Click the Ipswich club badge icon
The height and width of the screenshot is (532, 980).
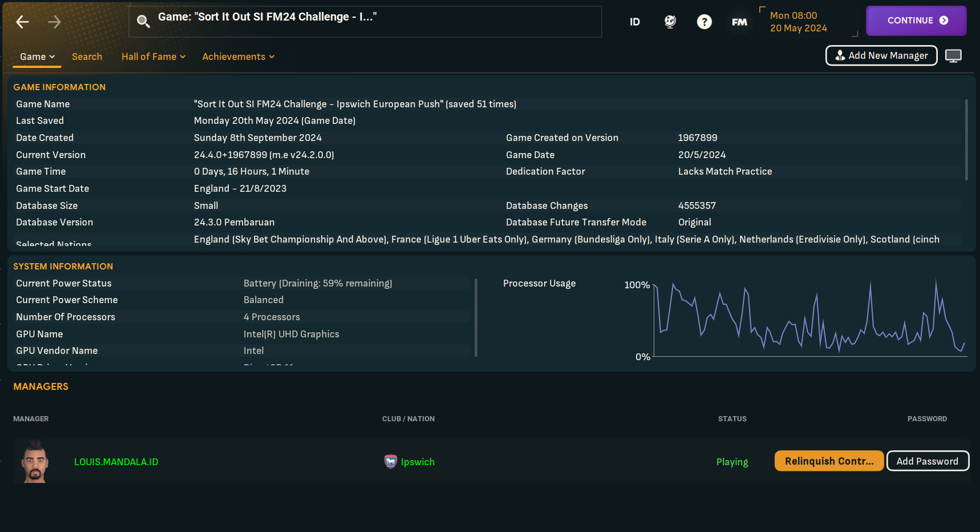[391, 462]
